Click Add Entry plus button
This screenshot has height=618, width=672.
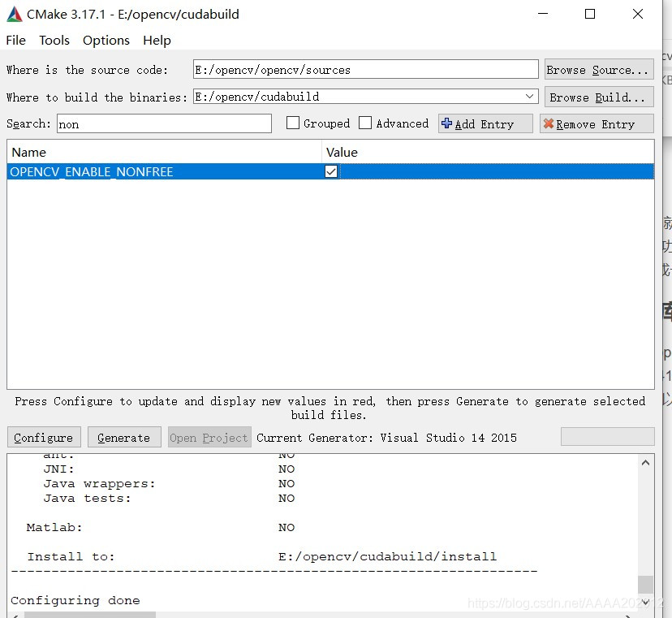click(x=485, y=123)
